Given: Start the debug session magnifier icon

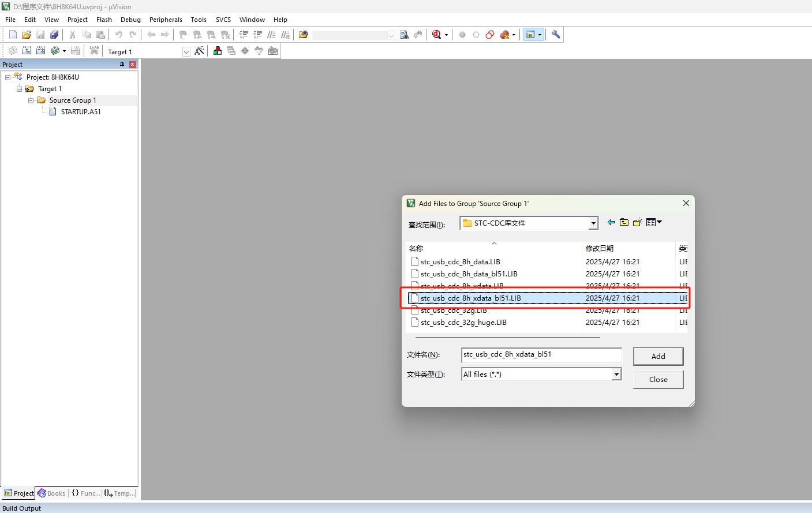Looking at the screenshot, I should click(x=437, y=35).
